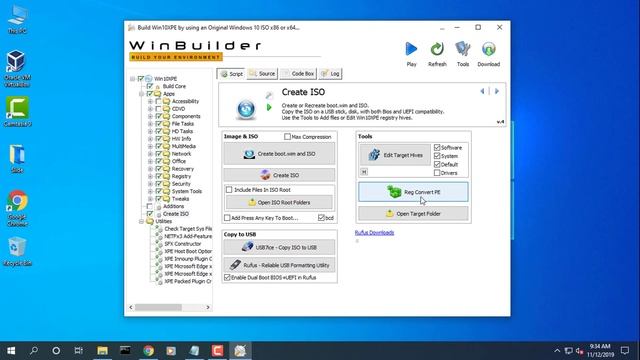Enable the Max Compression checkbox

pyautogui.click(x=287, y=137)
